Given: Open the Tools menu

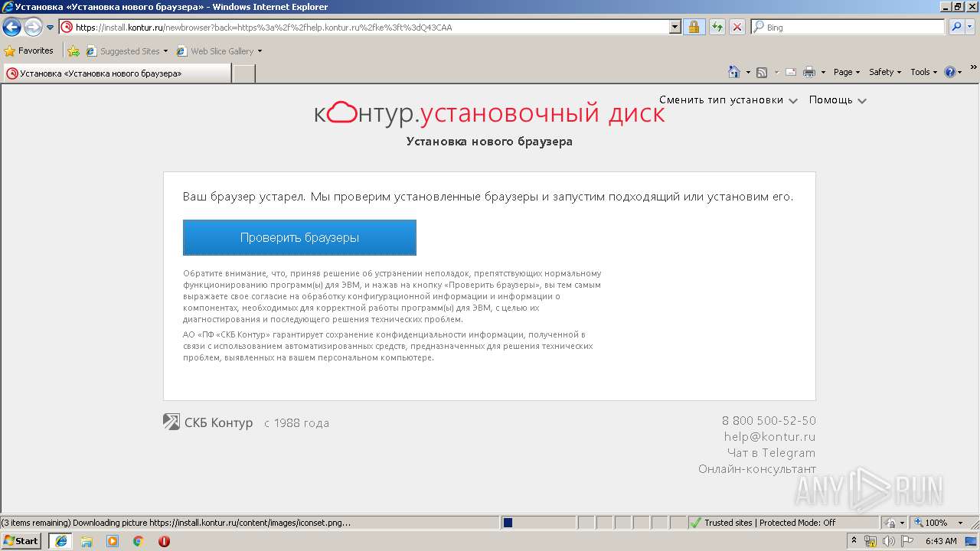Looking at the screenshot, I should click(x=923, y=72).
